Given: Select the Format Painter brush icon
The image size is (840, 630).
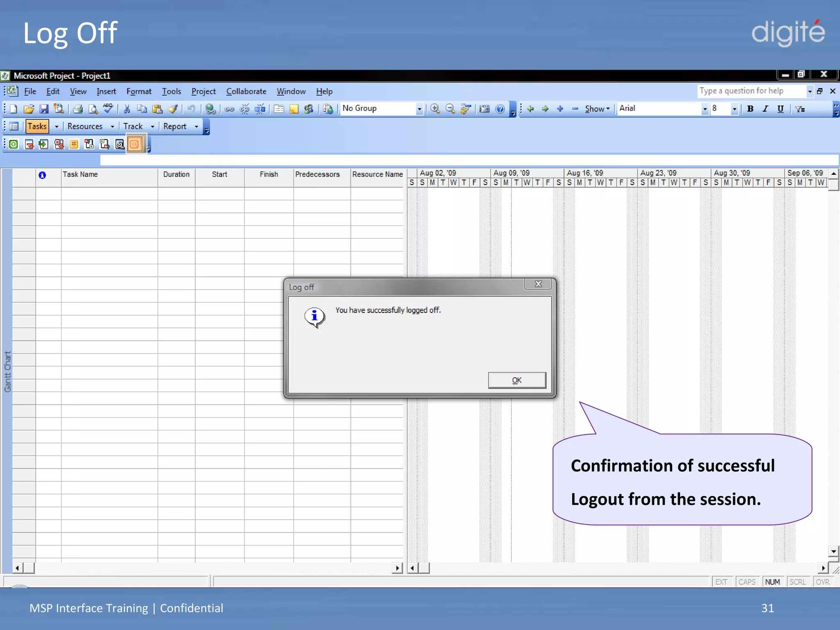Looking at the screenshot, I should pyautogui.click(x=173, y=109).
